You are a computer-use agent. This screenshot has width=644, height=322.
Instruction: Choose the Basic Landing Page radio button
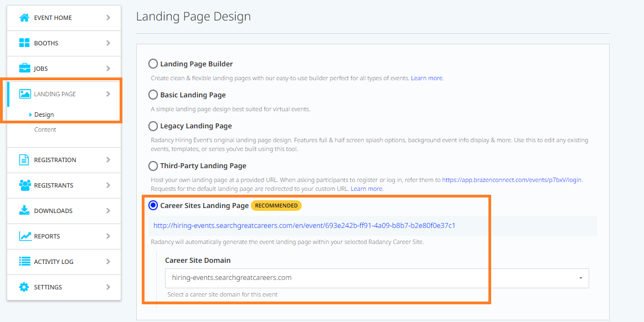click(153, 95)
